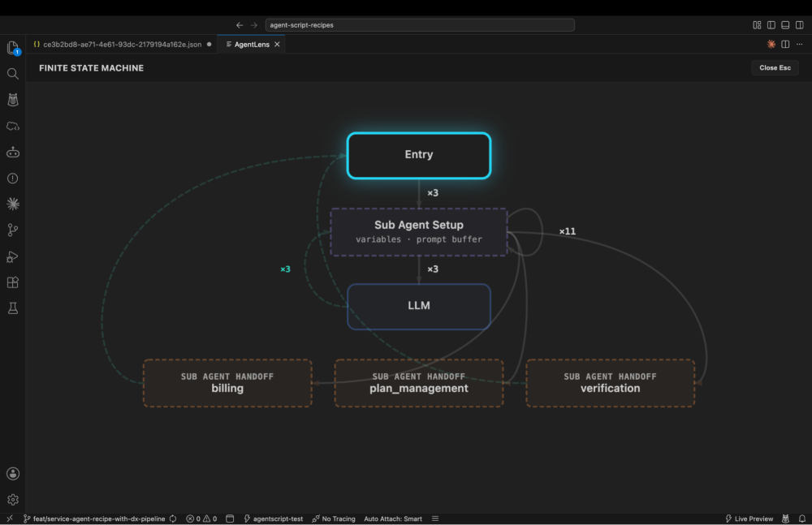
Task: Toggle primary side bar visibility
Action: [x=771, y=25]
